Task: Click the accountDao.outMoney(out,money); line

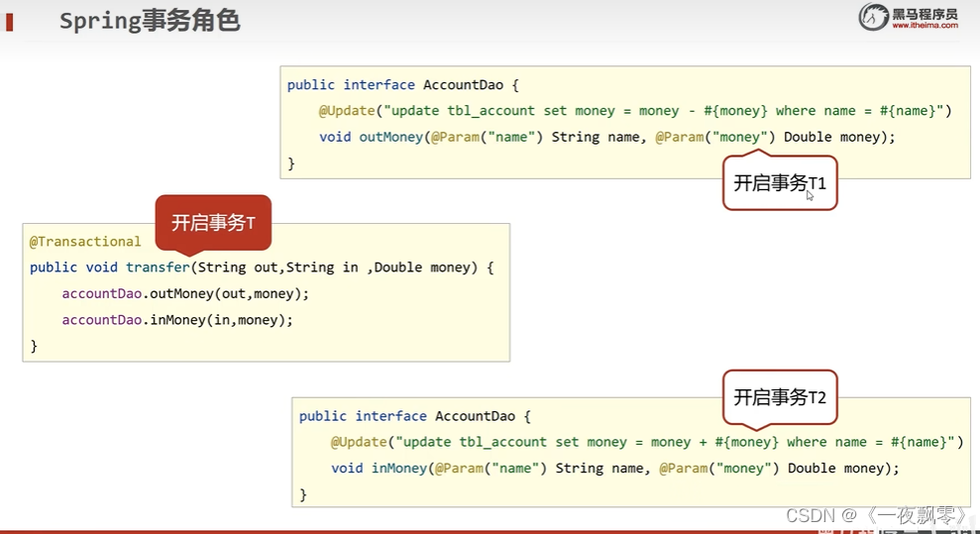Action: coord(185,293)
